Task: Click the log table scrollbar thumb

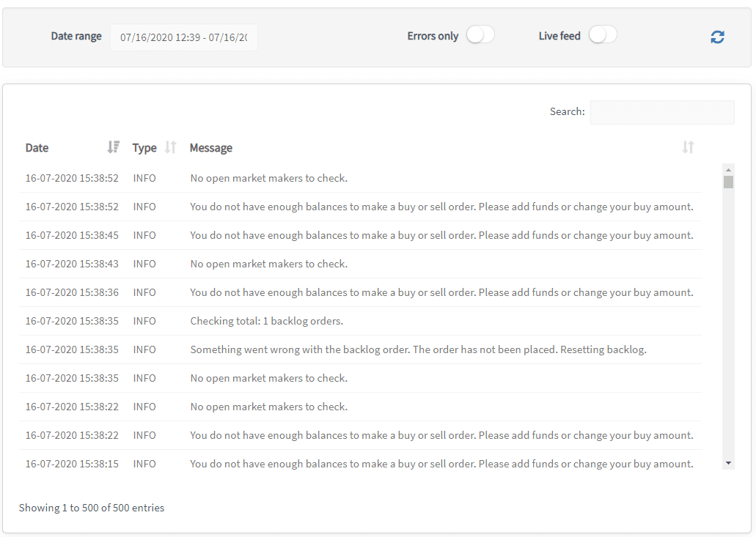Action: pos(729,182)
